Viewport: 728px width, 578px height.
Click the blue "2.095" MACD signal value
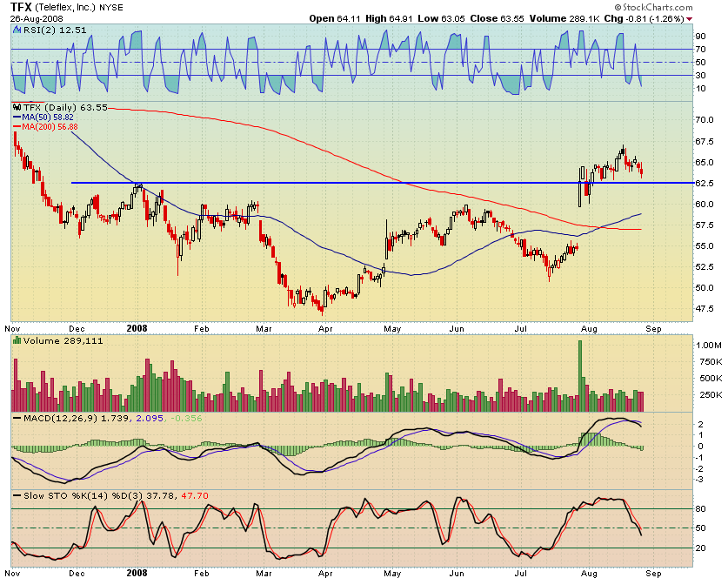[149, 418]
